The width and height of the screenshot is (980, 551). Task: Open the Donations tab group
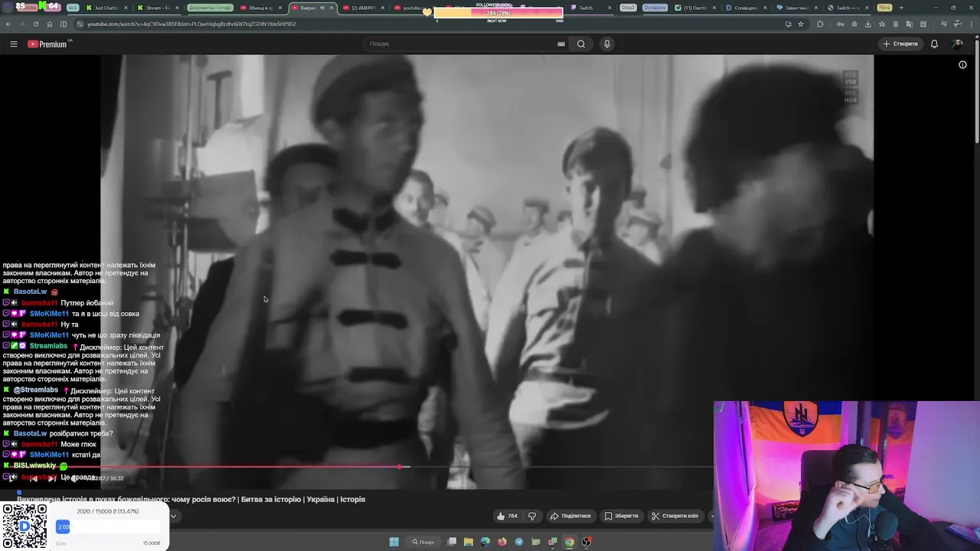click(655, 8)
